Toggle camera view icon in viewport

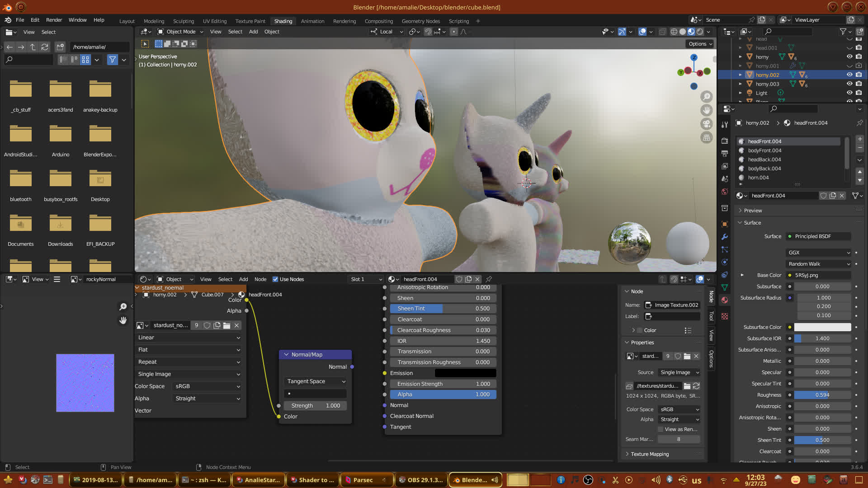click(706, 124)
